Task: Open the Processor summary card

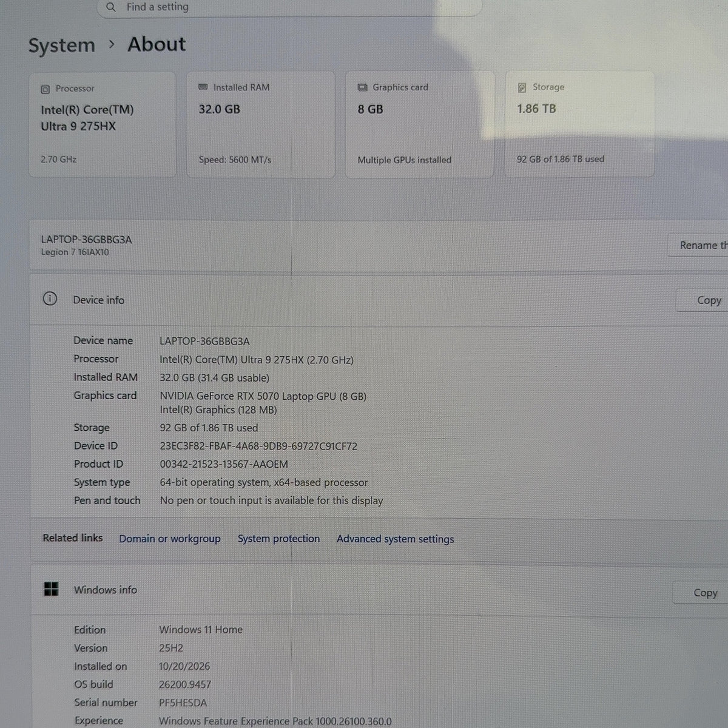Action: click(x=103, y=124)
